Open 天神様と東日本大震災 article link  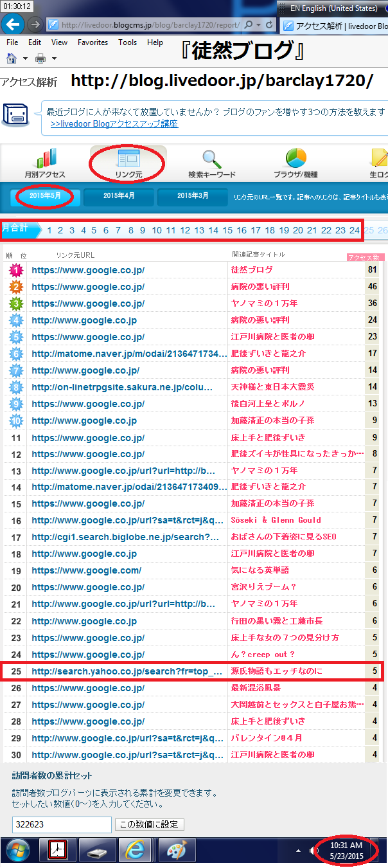pyautogui.click(x=273, y=386)
